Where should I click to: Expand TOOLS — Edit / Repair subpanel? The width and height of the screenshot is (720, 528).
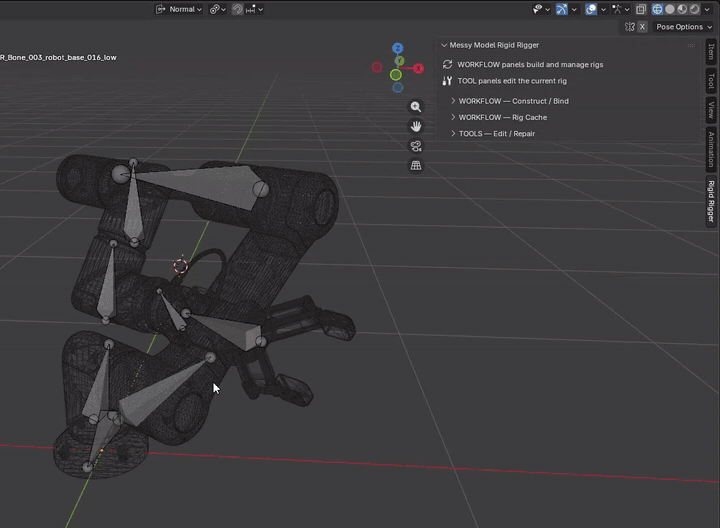click(x=493, y=134)
